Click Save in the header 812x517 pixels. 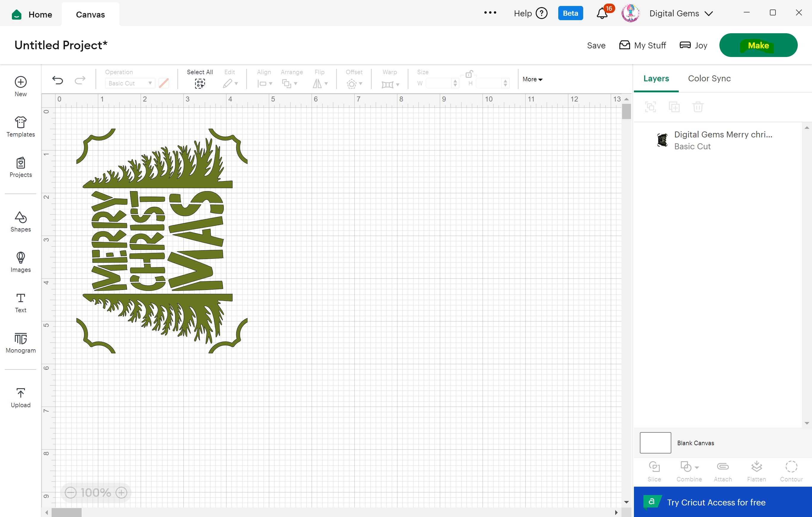(596, 45)
